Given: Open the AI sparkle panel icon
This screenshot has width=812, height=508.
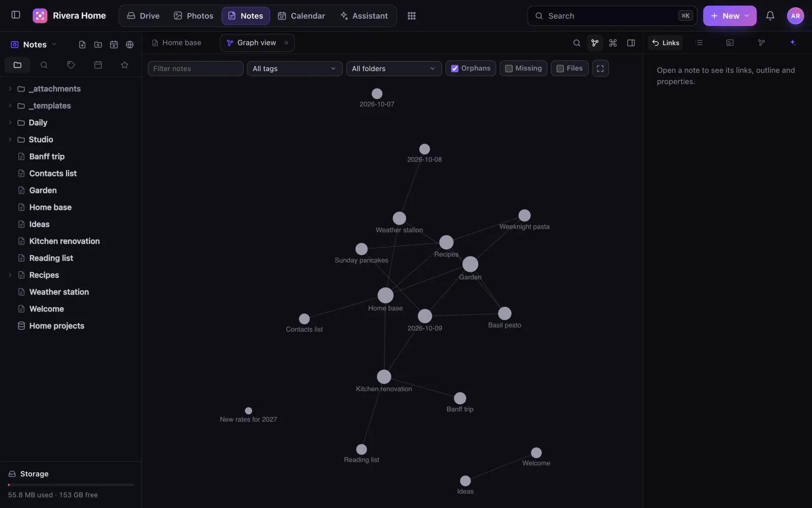Looking at the screenshot, I should (793, 43).
